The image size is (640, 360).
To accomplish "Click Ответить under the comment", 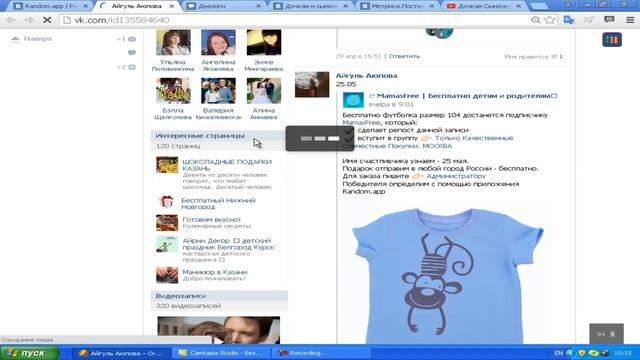I will [404, 56].
